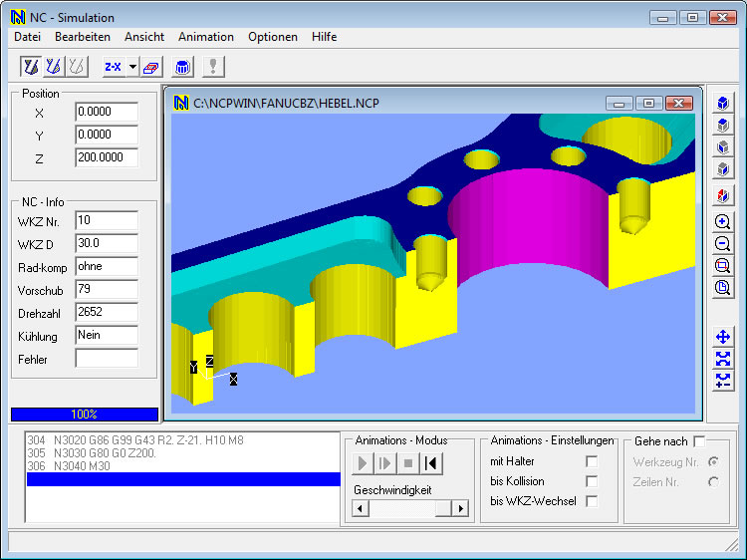Click the red and blue cube icon

pyautogui.click(x=723, y=195)
